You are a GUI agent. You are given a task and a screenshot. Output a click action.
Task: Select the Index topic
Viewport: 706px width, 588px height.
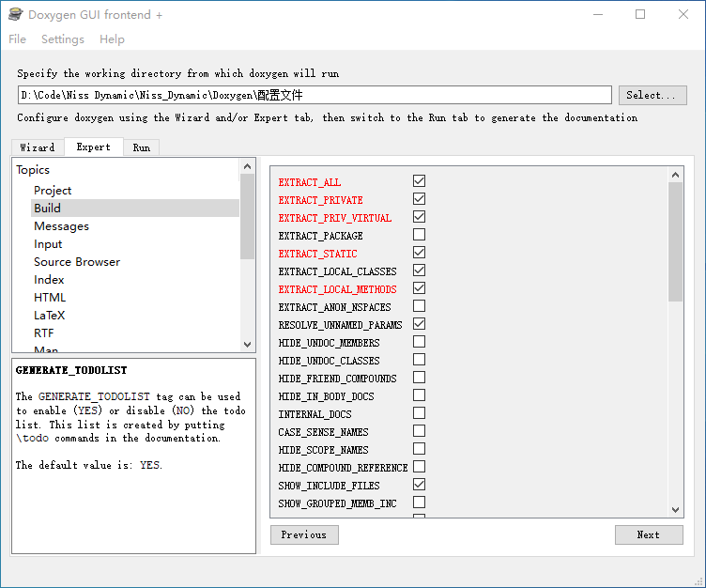[49, 280]
